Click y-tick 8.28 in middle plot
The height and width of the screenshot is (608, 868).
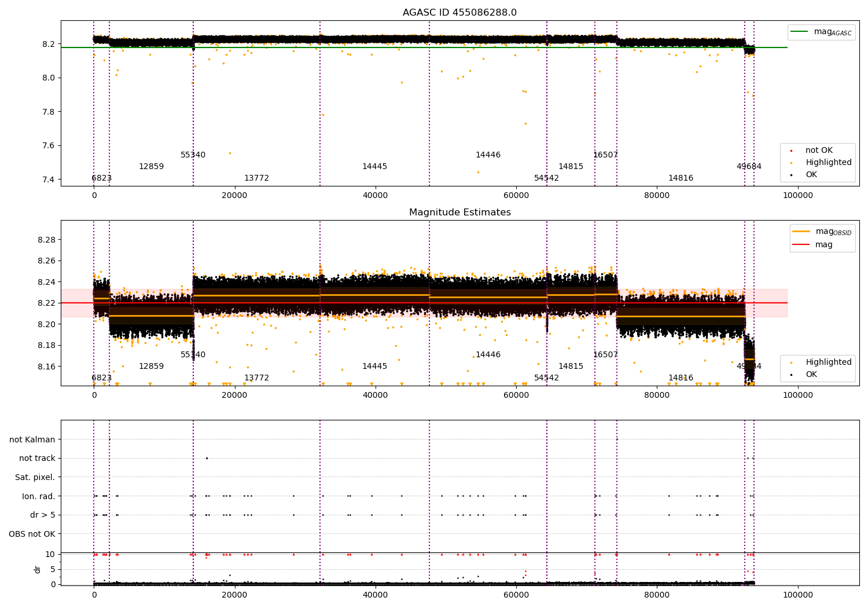(x=46, y=240)
